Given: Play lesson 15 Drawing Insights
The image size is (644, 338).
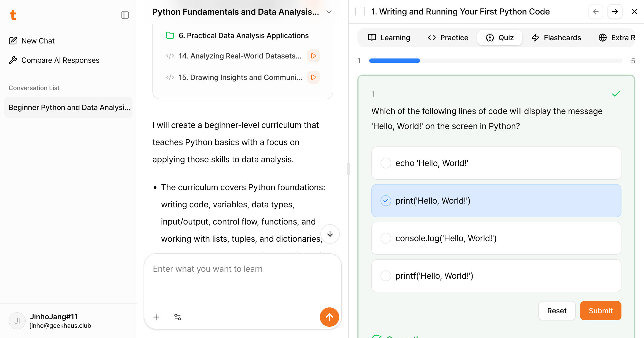Looking at the screenshot, I should coord(313,77).
